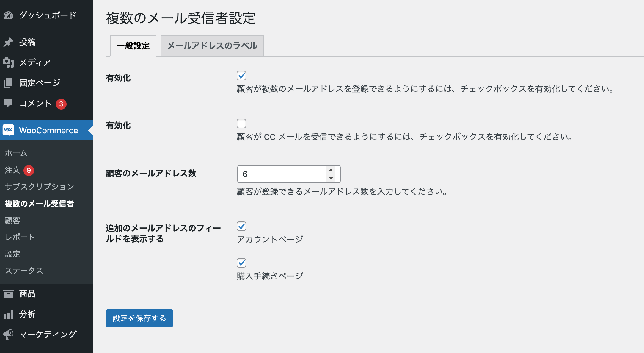This screenshot has height=353, width=644.
Task: Open the メディア media icon
Action: [8, 63]
